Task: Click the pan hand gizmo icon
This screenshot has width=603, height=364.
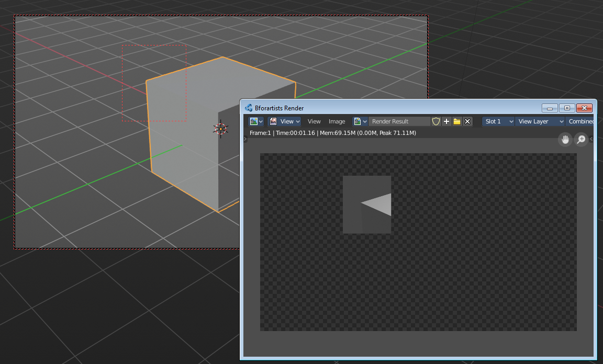Action: pyautogui.click(x=565, y=140)
